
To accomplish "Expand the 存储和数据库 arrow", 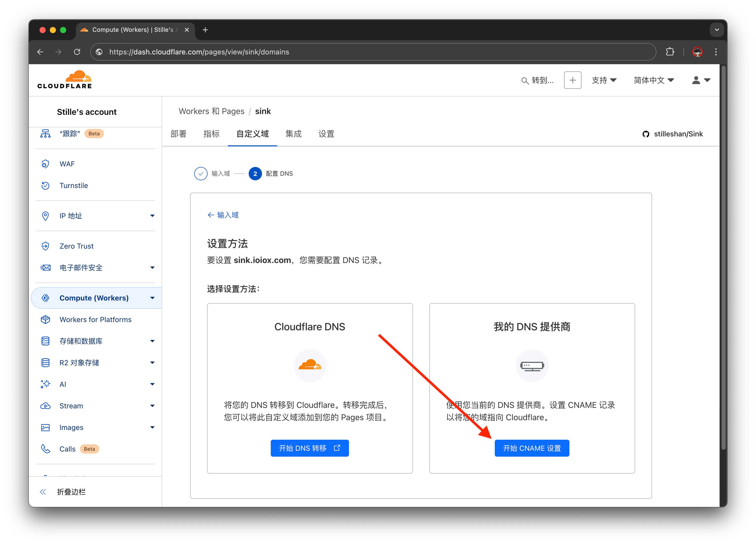I will pyautogui.click(x=152, y=341).
